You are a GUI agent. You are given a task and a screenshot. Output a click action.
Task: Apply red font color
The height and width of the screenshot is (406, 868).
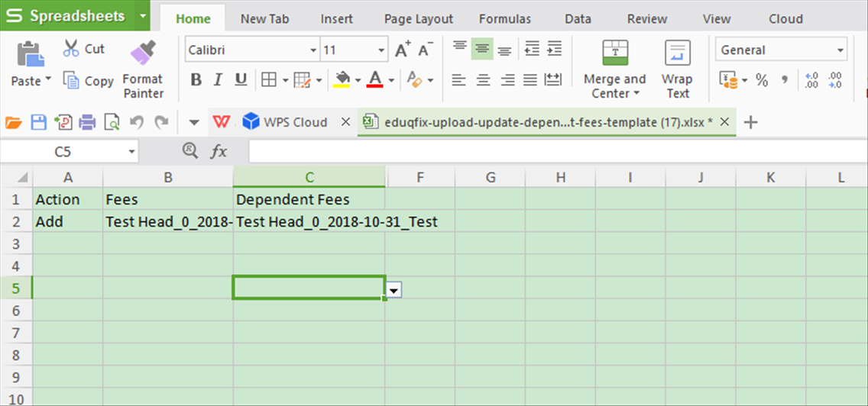point(376,79)
